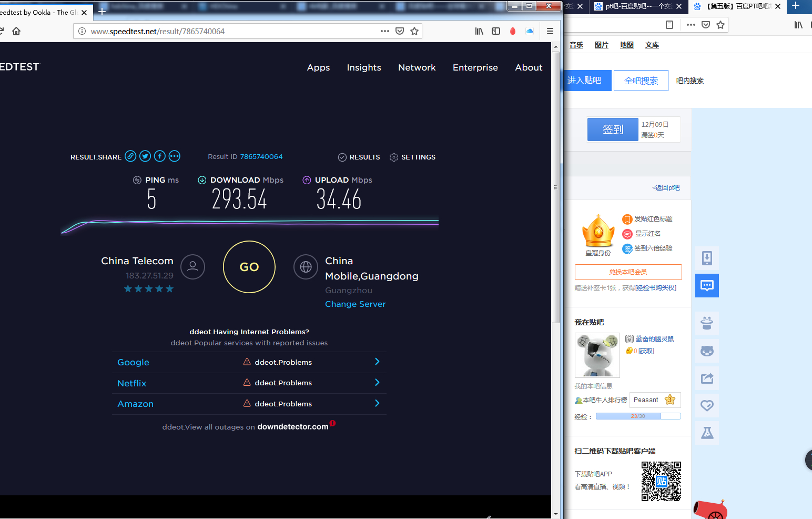
Task: Click the Change Server link
Action: pos(356,304)
